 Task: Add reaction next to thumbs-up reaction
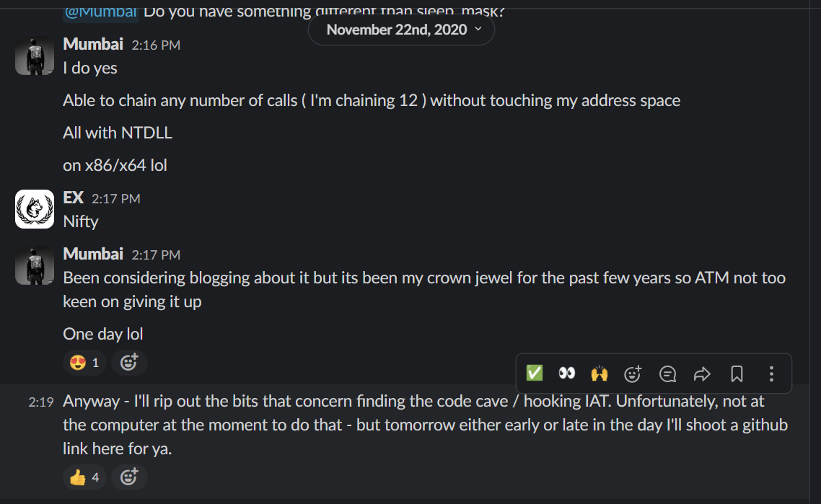(129, 477)
